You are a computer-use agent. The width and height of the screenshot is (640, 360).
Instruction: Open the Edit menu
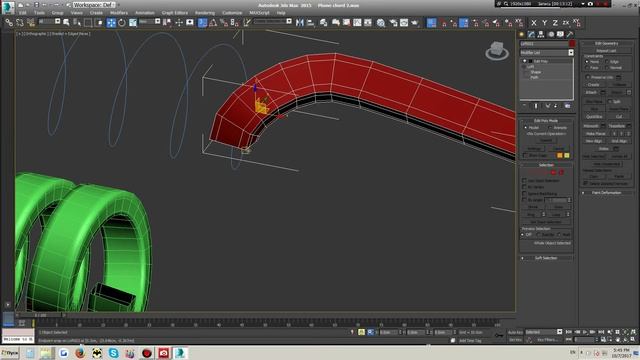pos(22,13)
